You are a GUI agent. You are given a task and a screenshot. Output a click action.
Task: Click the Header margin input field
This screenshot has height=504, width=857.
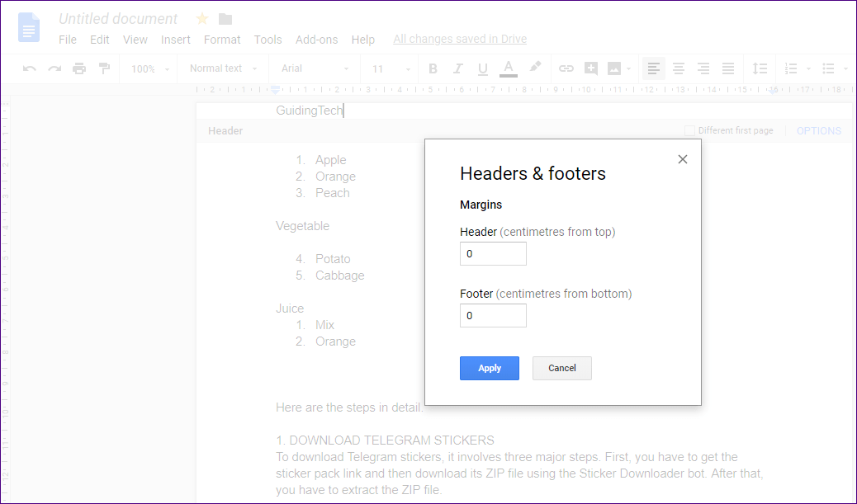pos(493,254)
